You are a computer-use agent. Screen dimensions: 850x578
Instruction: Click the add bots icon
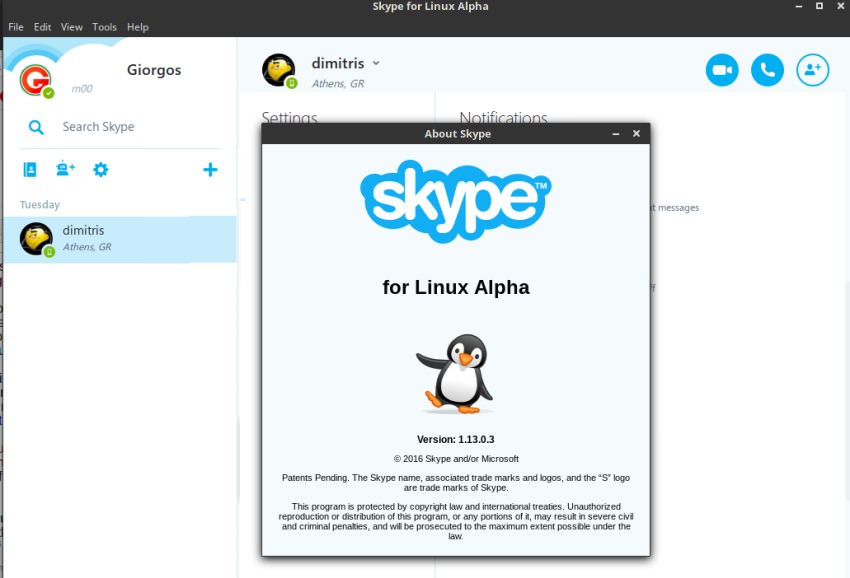(x=65, y=170)
